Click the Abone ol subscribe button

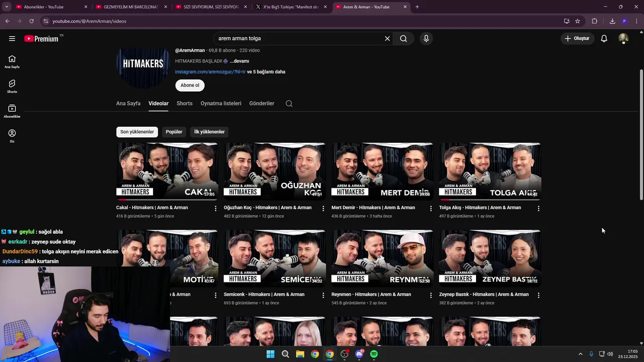tap(190, 85)
